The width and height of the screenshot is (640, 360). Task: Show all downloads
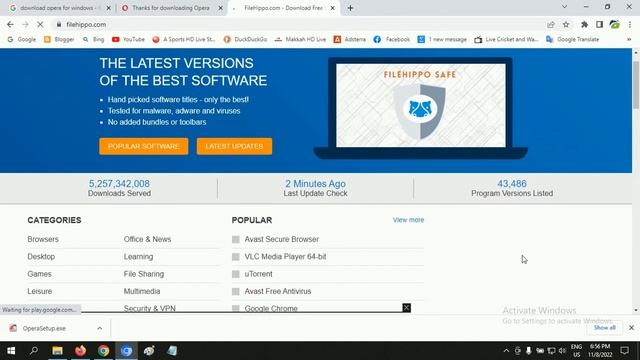(604, 328)
